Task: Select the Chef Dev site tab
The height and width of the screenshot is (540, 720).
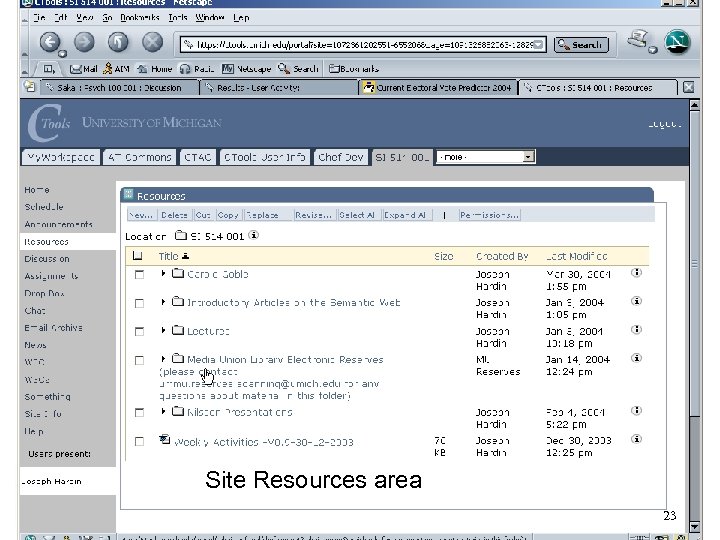Action: (x=341, y=157)
